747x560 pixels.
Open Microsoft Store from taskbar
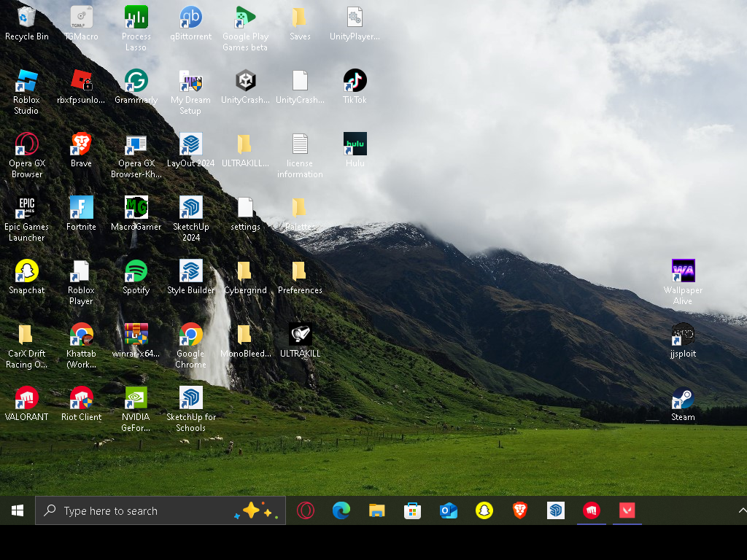tap(413, 510)
